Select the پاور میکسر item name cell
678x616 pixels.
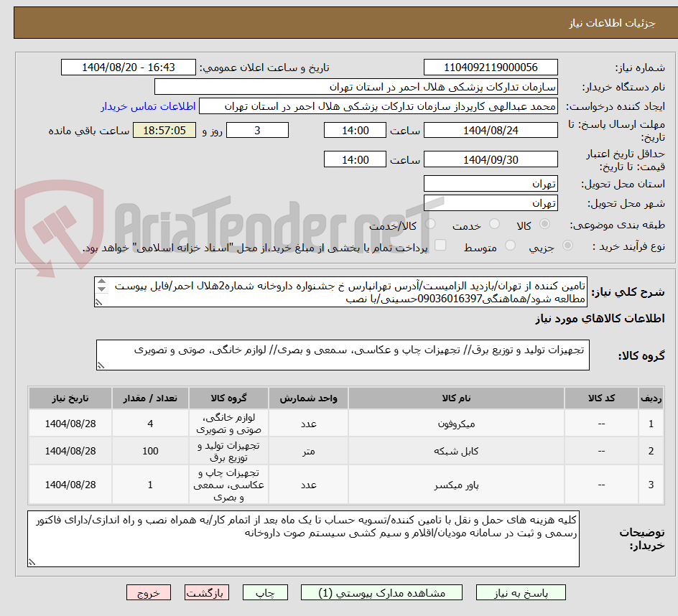coord(456,485)
